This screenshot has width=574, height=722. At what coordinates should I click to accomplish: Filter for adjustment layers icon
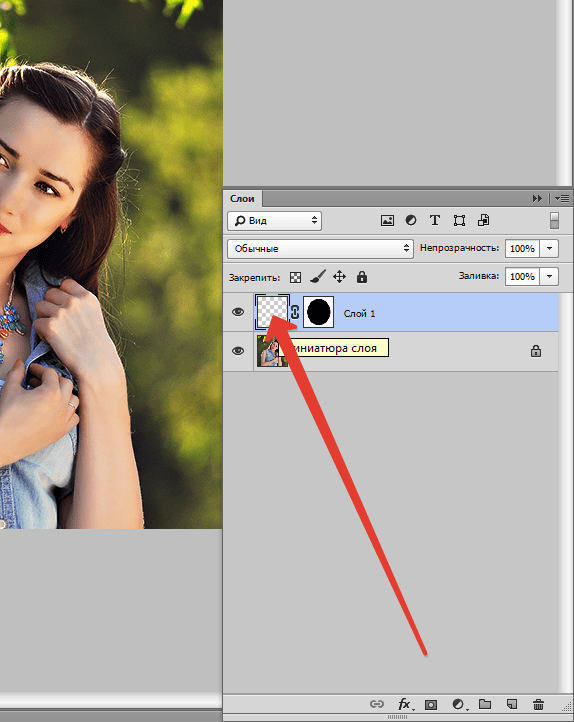[x=411, y=221]
